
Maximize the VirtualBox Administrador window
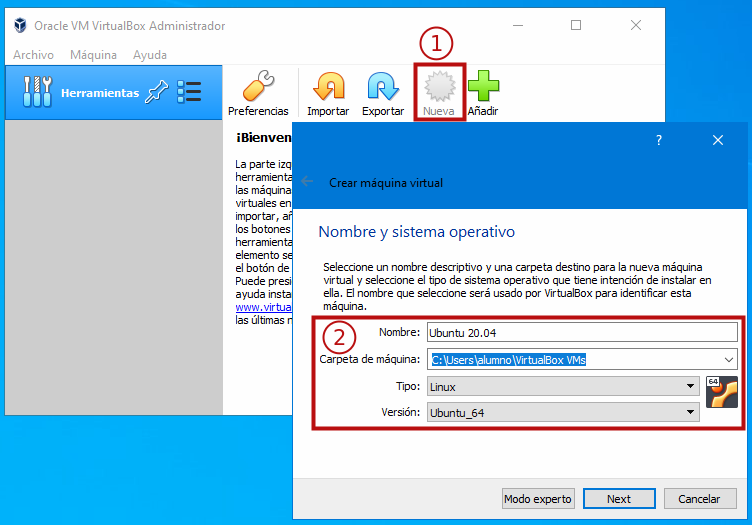point(576,25)
